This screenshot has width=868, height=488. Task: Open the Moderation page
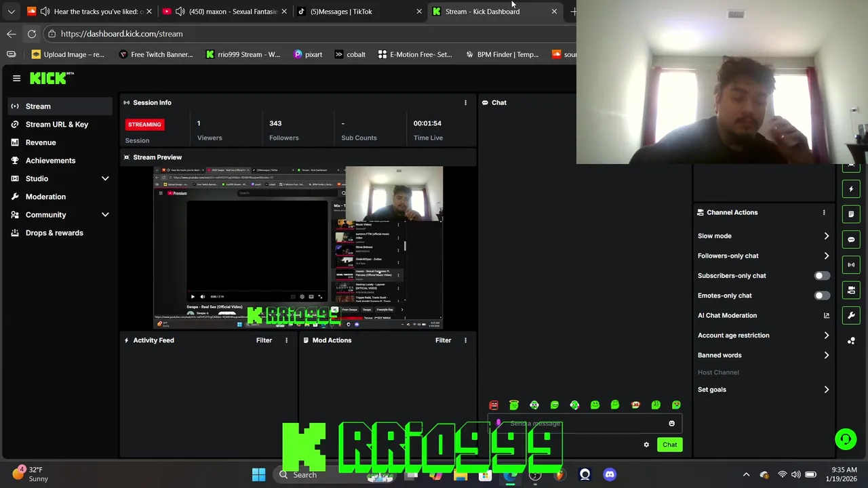pos(60,197)
